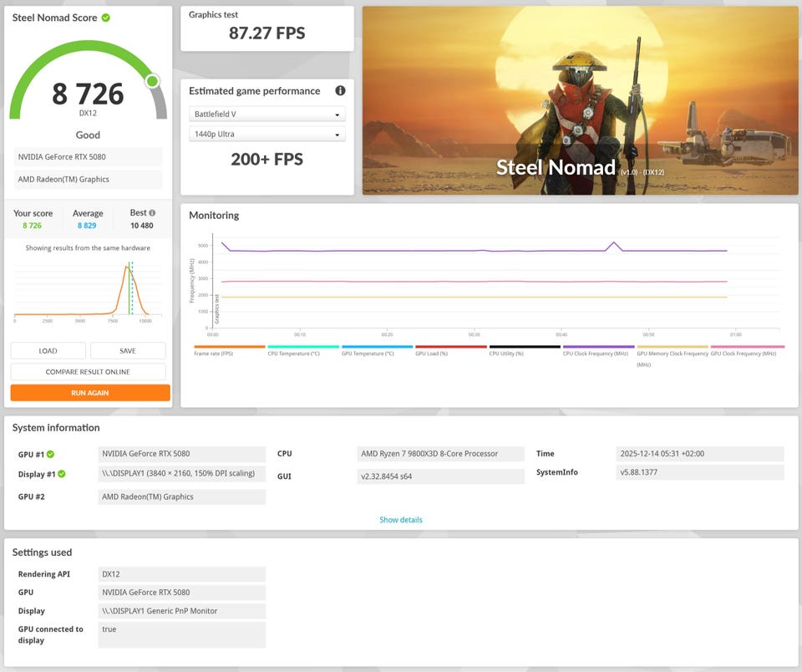Start the benchmark with RUN AGAIN
The width and height of the screenshot is (802, 672).
coord(90,393)
